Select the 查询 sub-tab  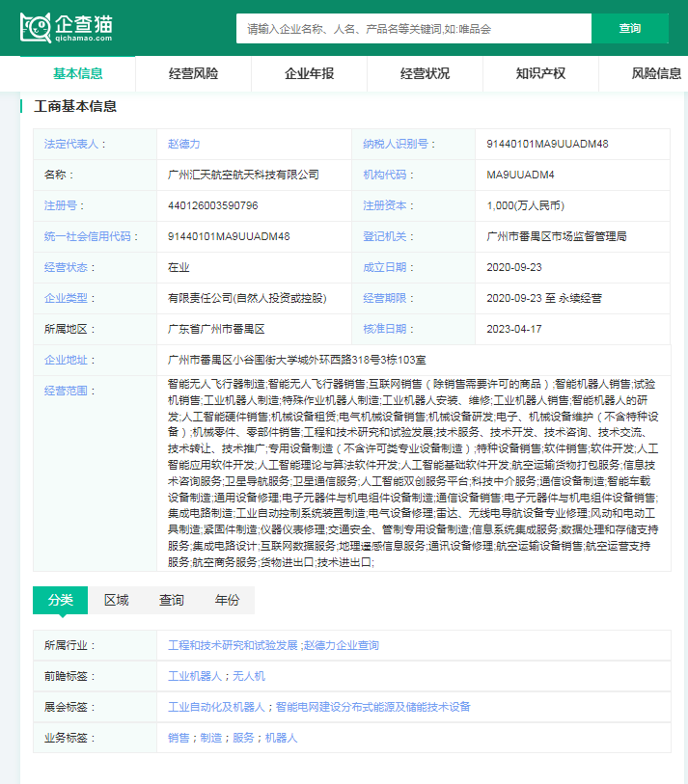[x=172, y=600]
